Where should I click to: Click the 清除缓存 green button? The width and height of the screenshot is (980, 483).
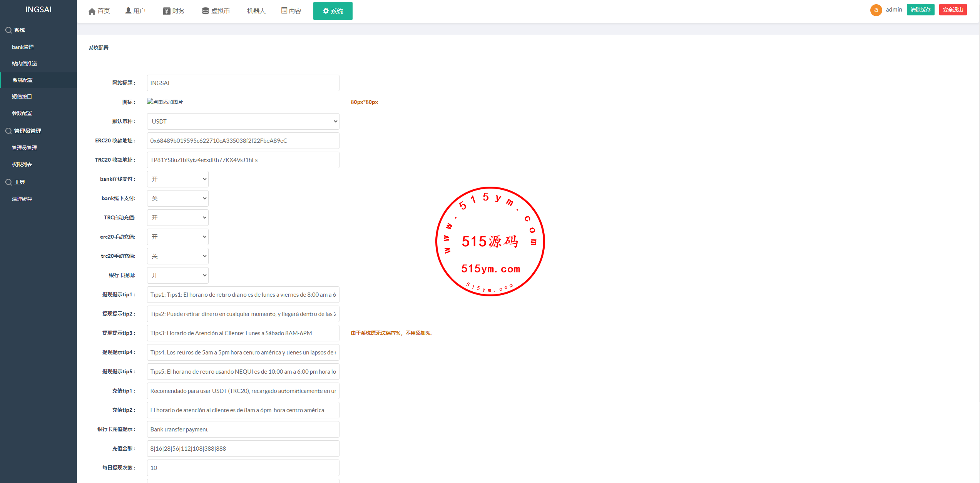[920, 10]
